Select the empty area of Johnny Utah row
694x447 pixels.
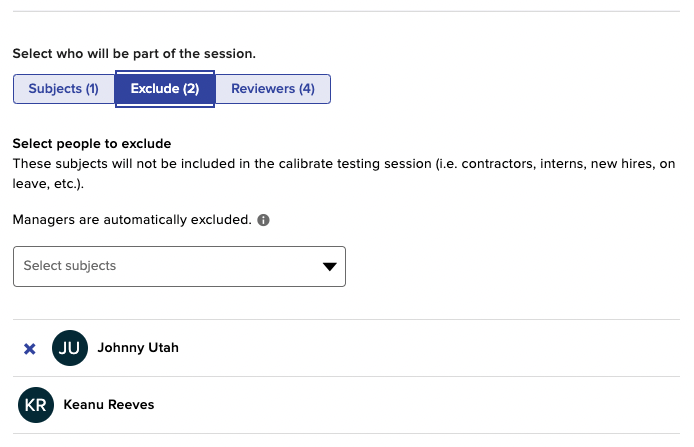pyautogui.click(x=429, y=348)
